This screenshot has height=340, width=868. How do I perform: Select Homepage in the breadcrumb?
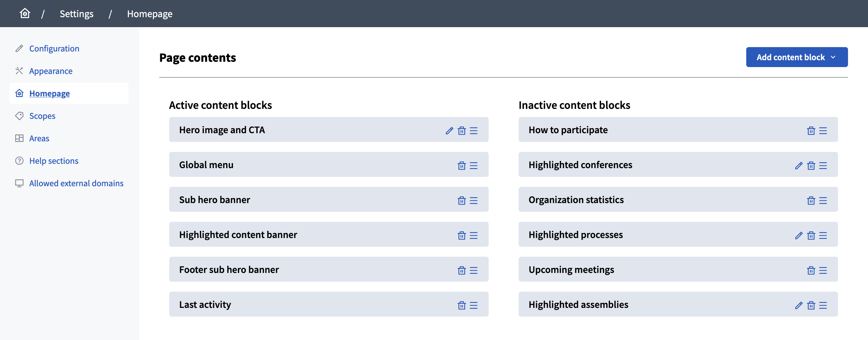pyautogui.click(x=150, y=14)
